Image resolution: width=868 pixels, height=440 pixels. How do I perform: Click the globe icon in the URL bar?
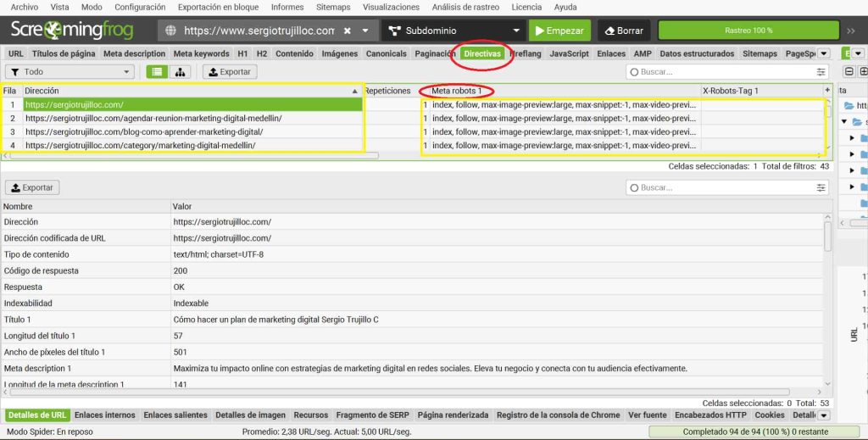[170, 31]
